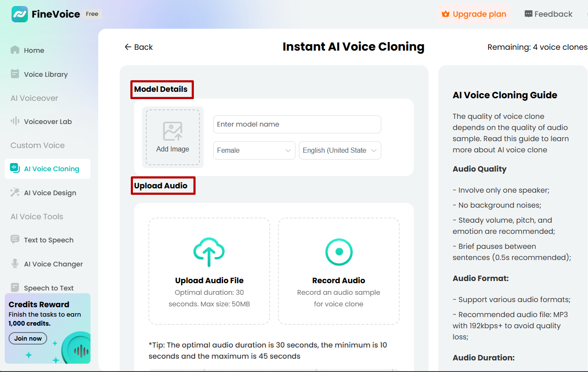The image size is (588, 372).
Task: Select the AI Voice Design wand icon
Action: (x=15, y=193)
